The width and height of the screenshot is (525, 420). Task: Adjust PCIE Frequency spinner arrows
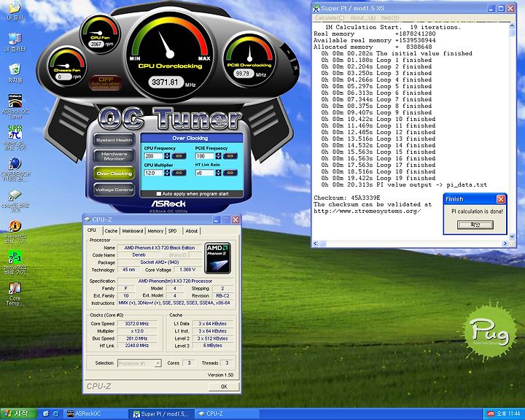tap(218, 156)
